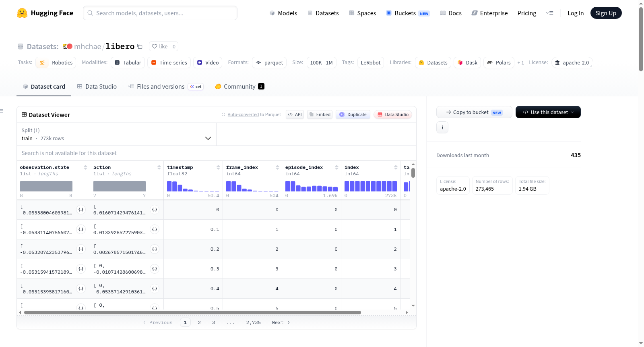Open the Spaces menu
644x347 pixels.
point(363,13)
